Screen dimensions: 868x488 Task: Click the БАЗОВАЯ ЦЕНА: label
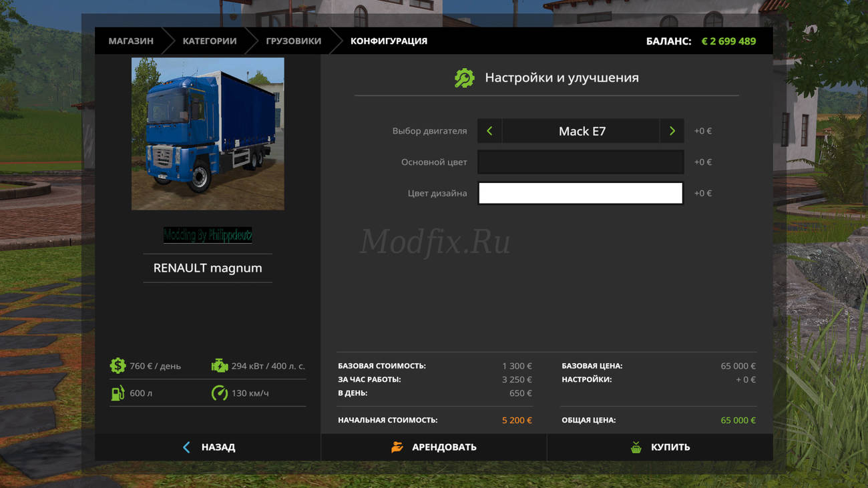tap(592, 366)
